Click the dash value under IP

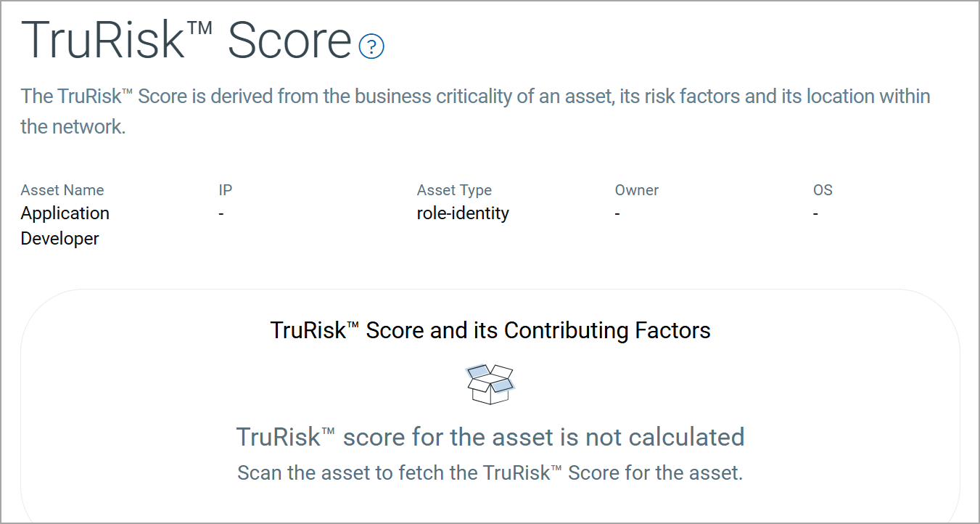221,214
